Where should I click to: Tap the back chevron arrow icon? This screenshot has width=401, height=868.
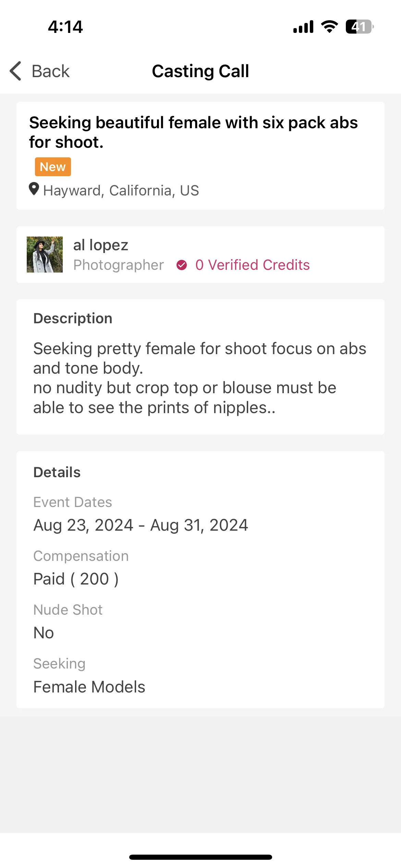pyautogui.click(x=16, y=71)
